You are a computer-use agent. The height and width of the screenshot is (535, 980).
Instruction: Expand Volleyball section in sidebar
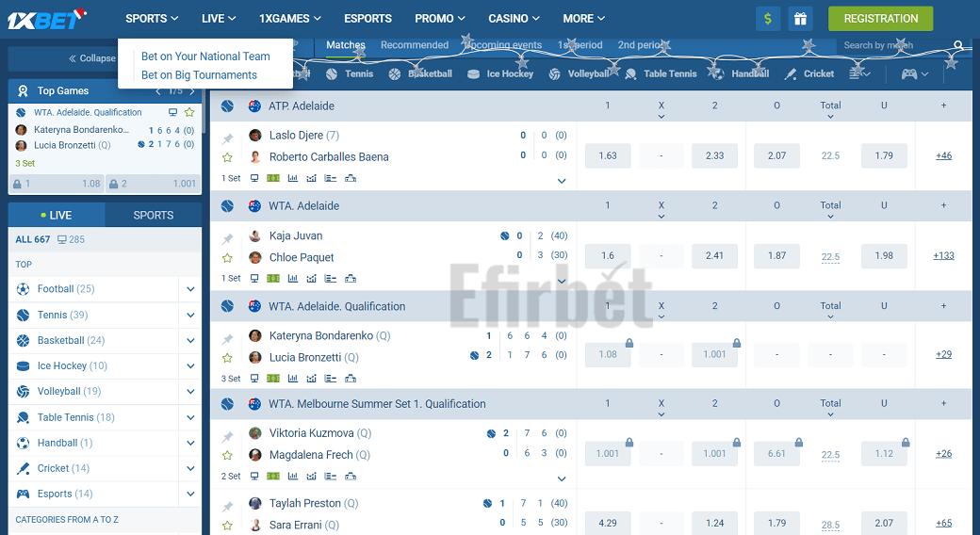190,391
